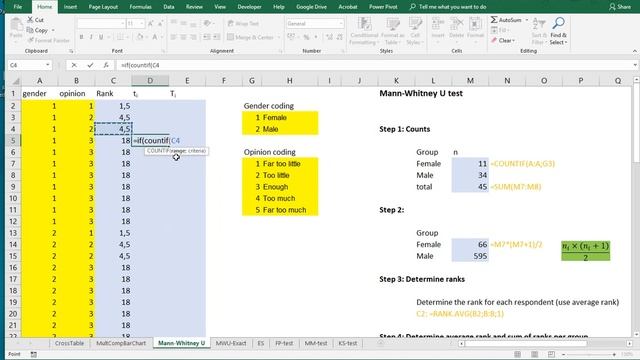Click the Delete cells icon
The height and width of the screenshot is (360, 640).
[x=456, y=24]
